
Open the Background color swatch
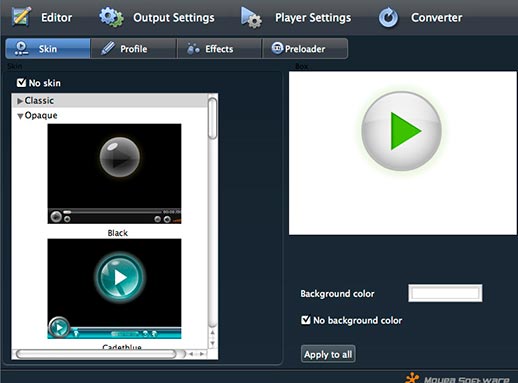click(x=445, y=293)
